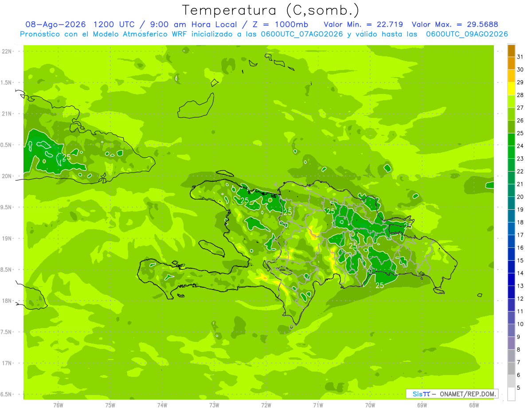Pick the dark blue legend swatch between 13 and 14

point(511,279)
